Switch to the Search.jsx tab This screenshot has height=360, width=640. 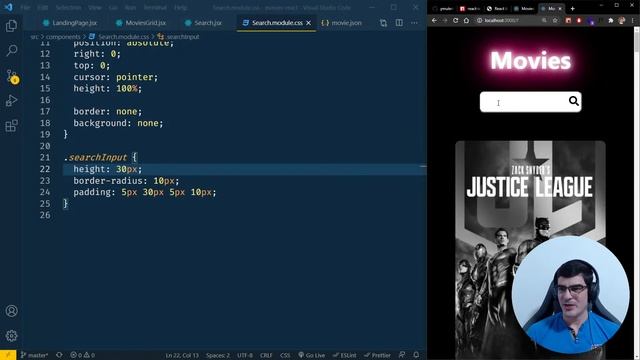pos(203,23)
